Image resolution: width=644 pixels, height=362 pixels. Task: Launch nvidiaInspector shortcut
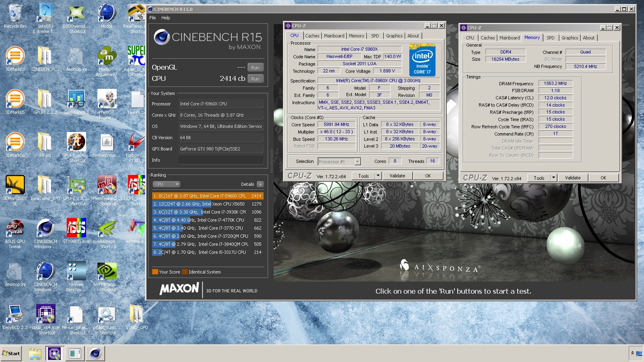click(106, 233)
